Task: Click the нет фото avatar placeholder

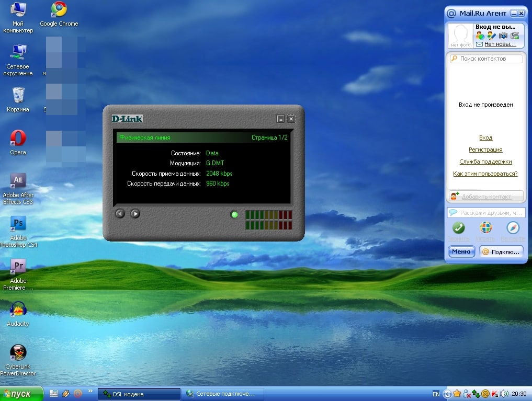Action: [x=460, y=36]
